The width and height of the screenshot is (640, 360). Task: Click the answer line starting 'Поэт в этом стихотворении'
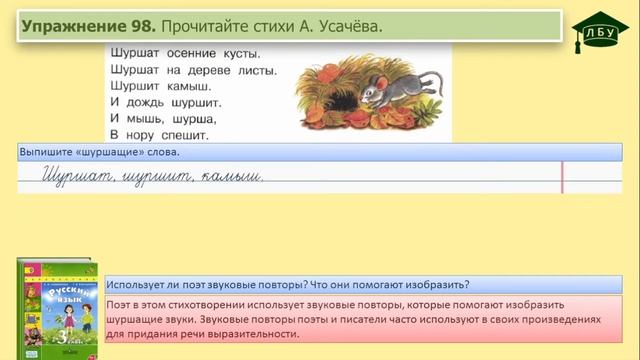point(335,305)
